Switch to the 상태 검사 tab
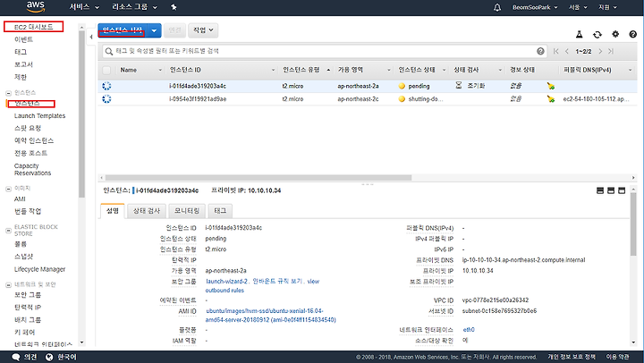644x363 pixels. pyautogui.click(x=147, y=211)
